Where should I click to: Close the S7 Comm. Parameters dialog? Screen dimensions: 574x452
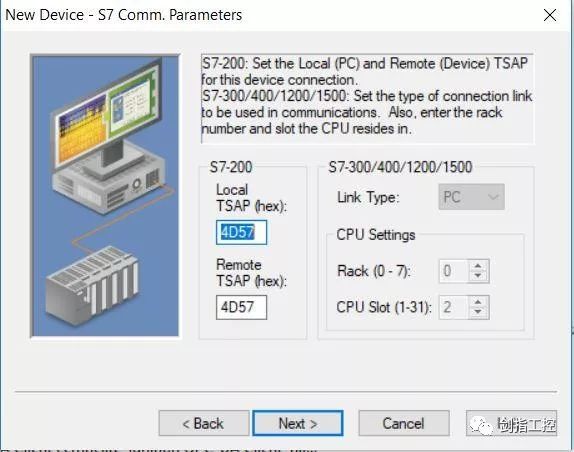coord(550,15)
